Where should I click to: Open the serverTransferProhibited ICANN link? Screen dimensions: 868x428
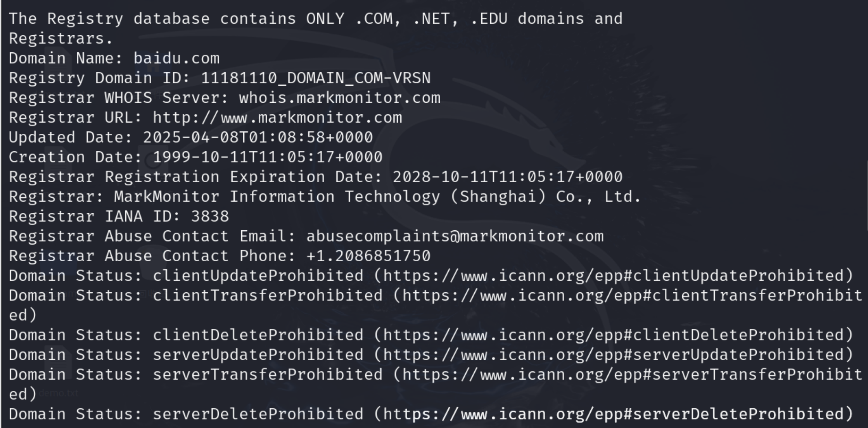click(632, 374)
